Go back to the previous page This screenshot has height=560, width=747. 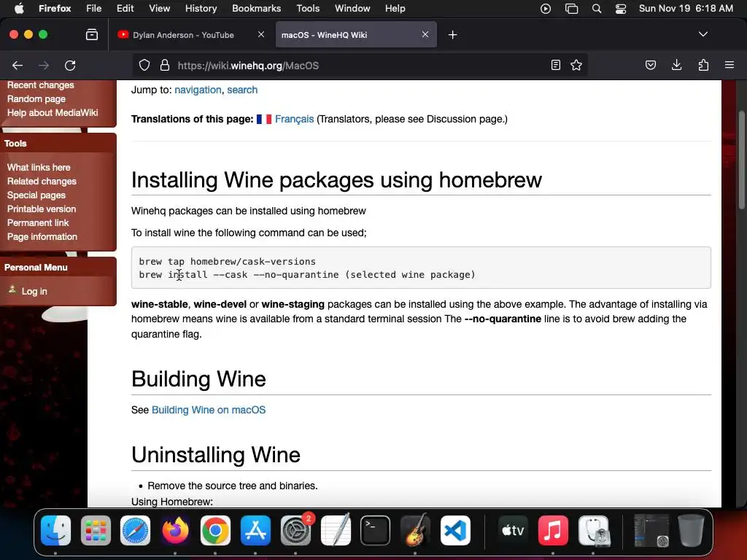coord(18,65)
